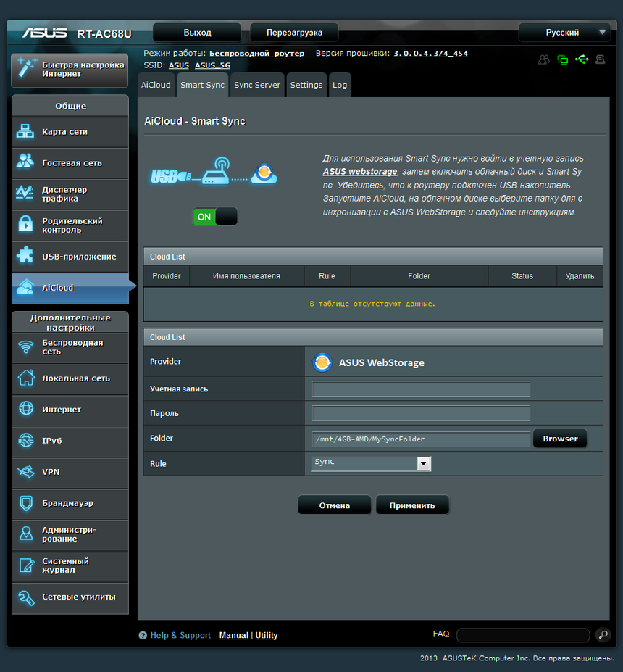623x672 pixels.
Task: Turn off the Smart Sync ON switch
Action: coord(215,216)
